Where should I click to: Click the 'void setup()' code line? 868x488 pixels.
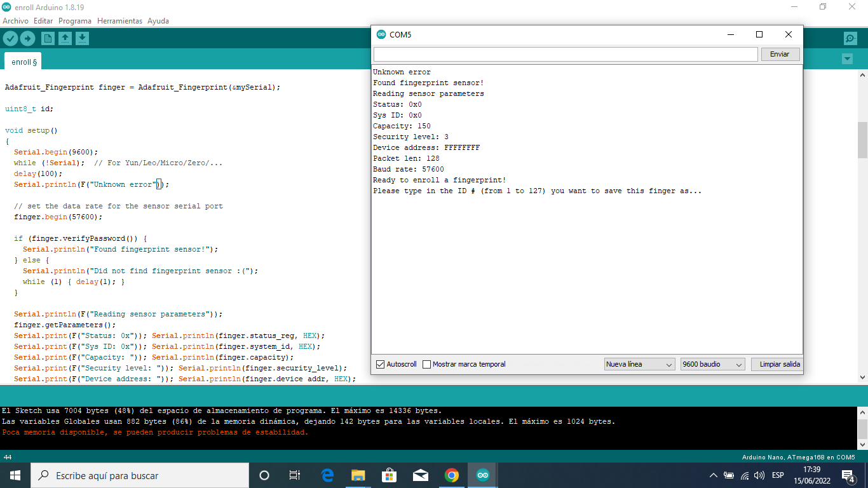pos(31,130)
